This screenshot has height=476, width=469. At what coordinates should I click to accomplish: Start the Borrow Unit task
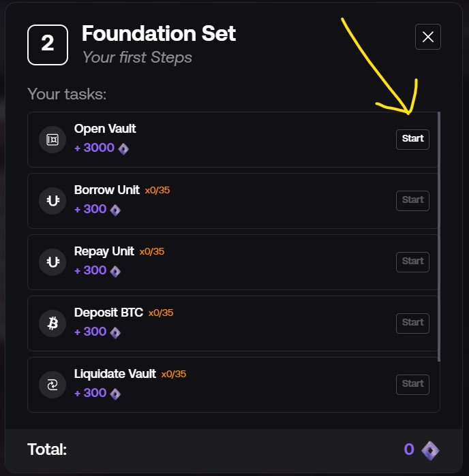click(x=412, y=201)
